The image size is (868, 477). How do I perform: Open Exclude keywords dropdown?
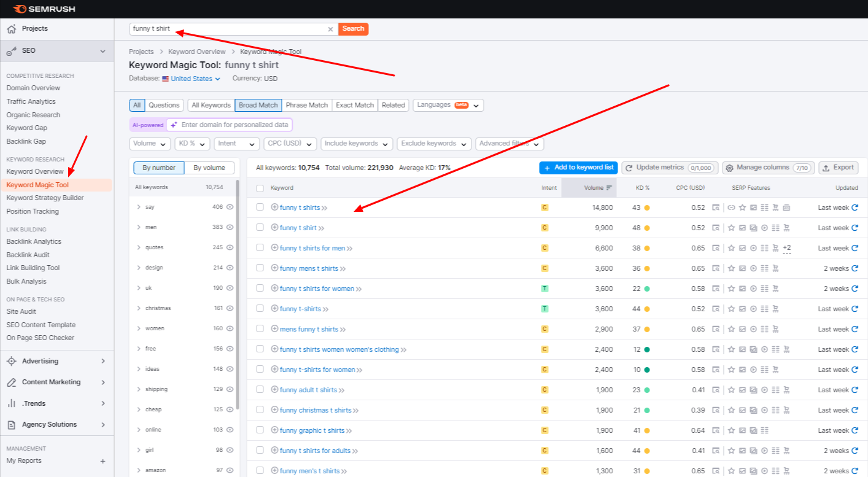coord(434,144)
